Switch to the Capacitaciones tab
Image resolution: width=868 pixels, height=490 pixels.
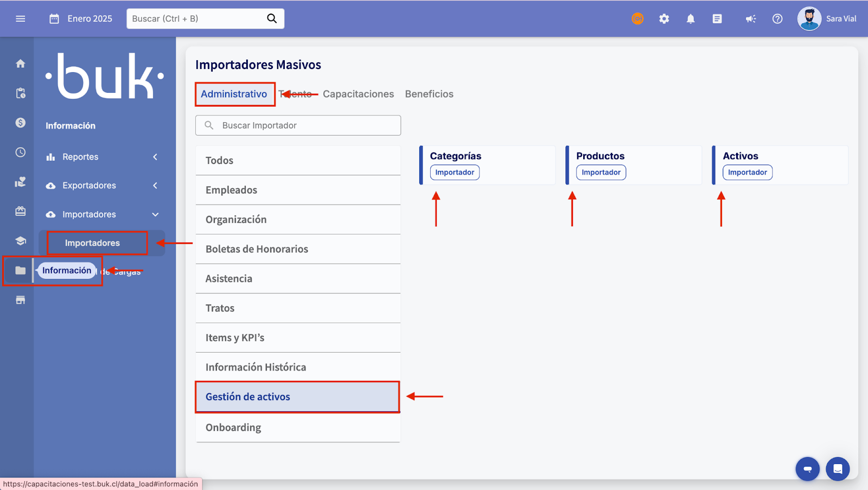[x=358, y=94]
